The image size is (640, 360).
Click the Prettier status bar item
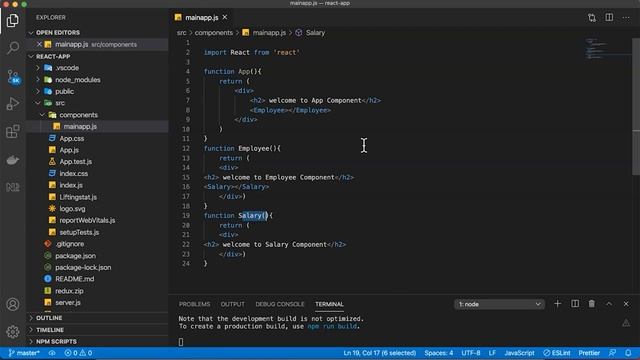pyautogui.click(x=589, y=353)
